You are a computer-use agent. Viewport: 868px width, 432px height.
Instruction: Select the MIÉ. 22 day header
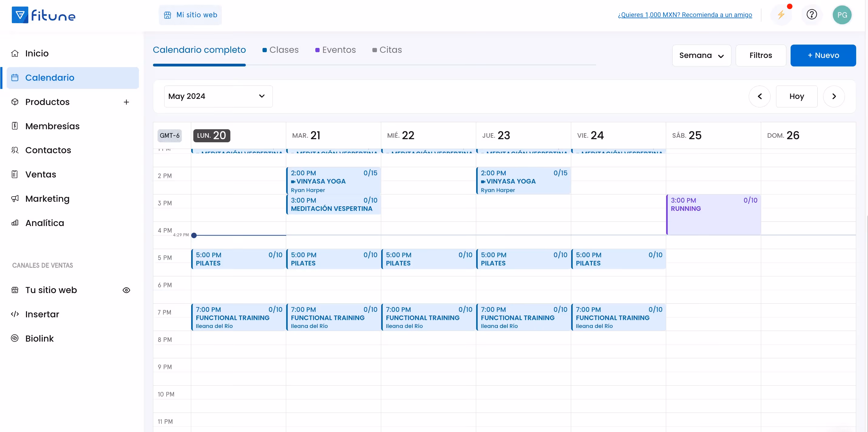401,135
